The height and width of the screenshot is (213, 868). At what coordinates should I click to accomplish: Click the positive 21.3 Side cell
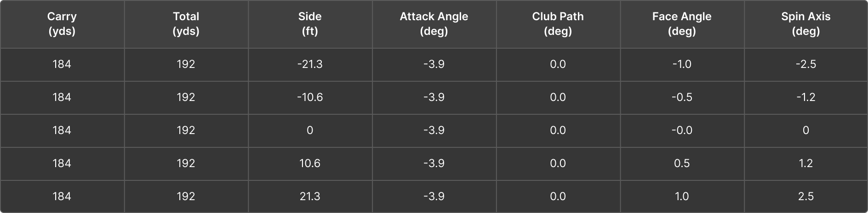click(310, 196)
